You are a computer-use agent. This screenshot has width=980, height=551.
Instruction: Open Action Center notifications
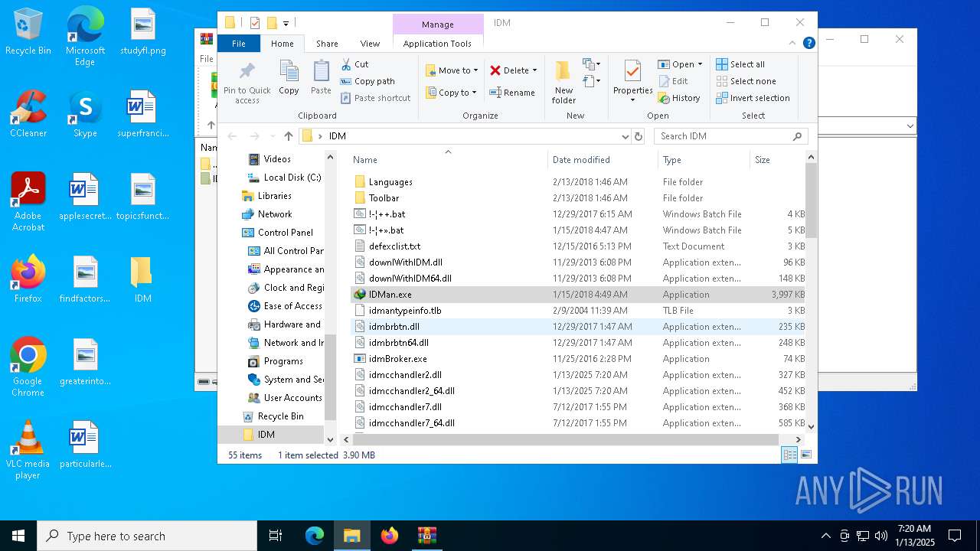pos(955,536)
